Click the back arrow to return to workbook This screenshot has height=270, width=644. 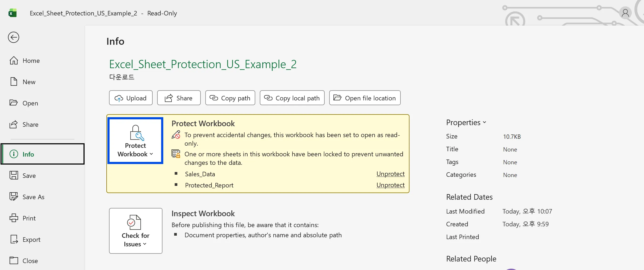pos(14,37)
